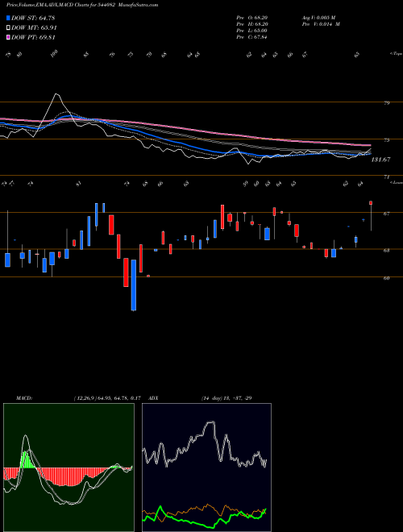Click the 75 price axis label
Screen dimensions: 403x532
coord(386,140)
